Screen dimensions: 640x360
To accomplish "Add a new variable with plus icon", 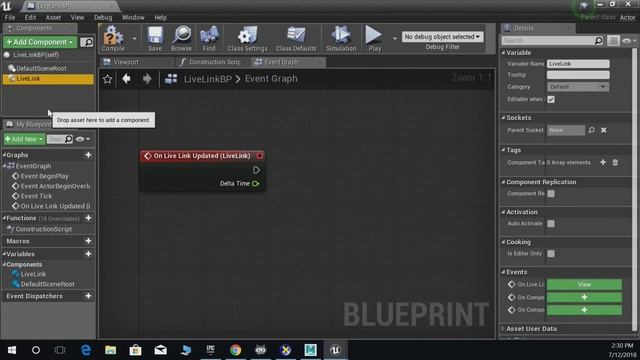I will (88, 254).
